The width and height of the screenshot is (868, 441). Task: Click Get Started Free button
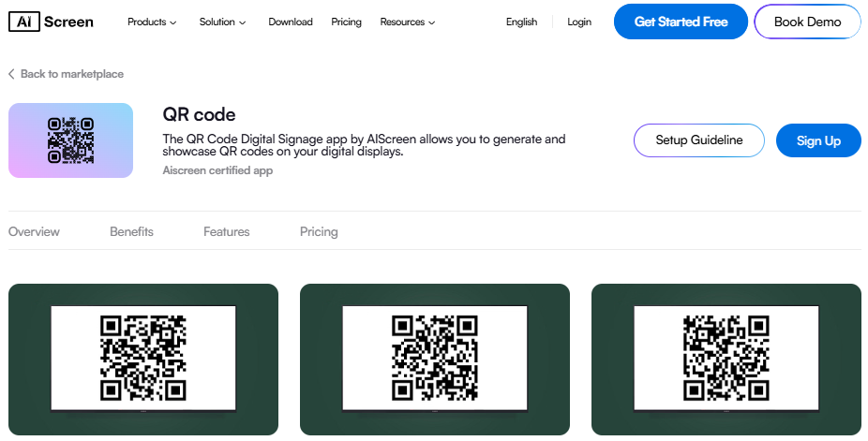click(x=681, y=22)
